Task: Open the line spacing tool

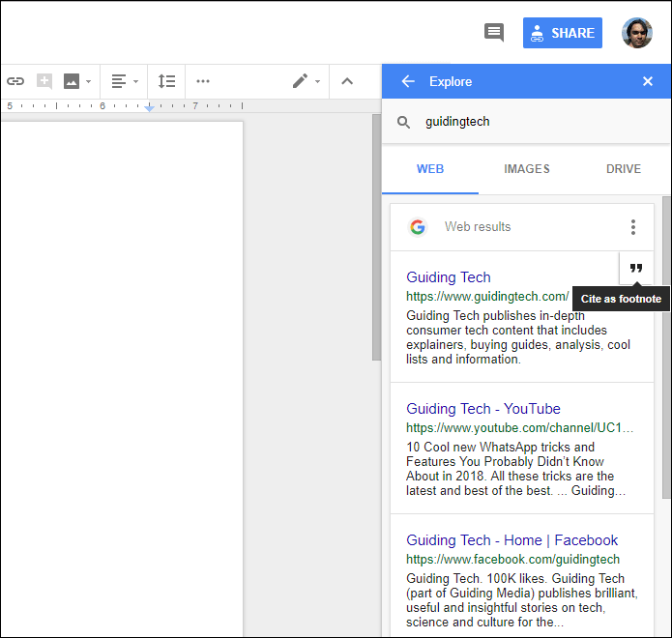Action: pos(166,81)
